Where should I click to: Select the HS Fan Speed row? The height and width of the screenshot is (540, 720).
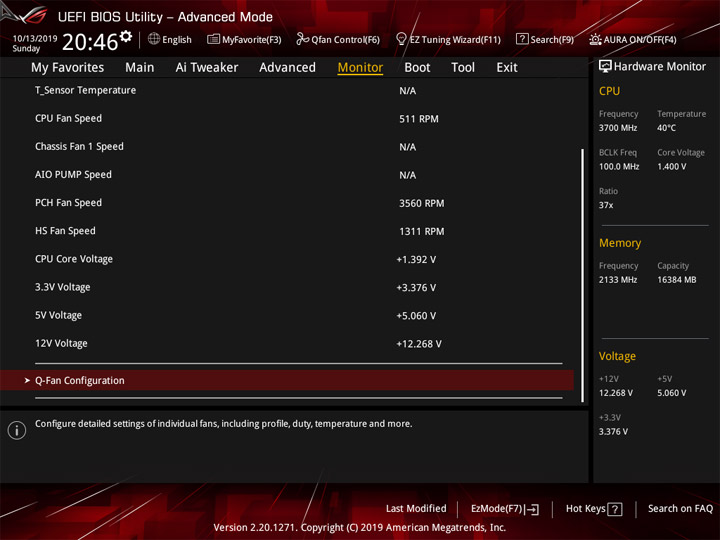coord(287,231)
